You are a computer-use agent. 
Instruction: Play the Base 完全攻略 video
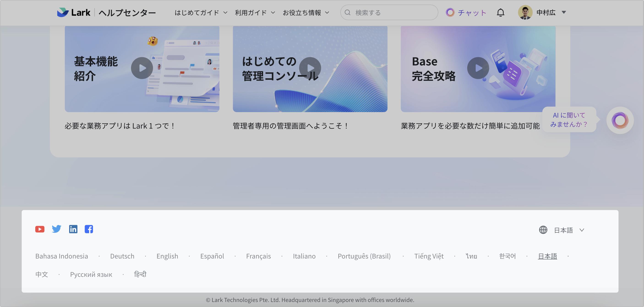tap(478, 68)
